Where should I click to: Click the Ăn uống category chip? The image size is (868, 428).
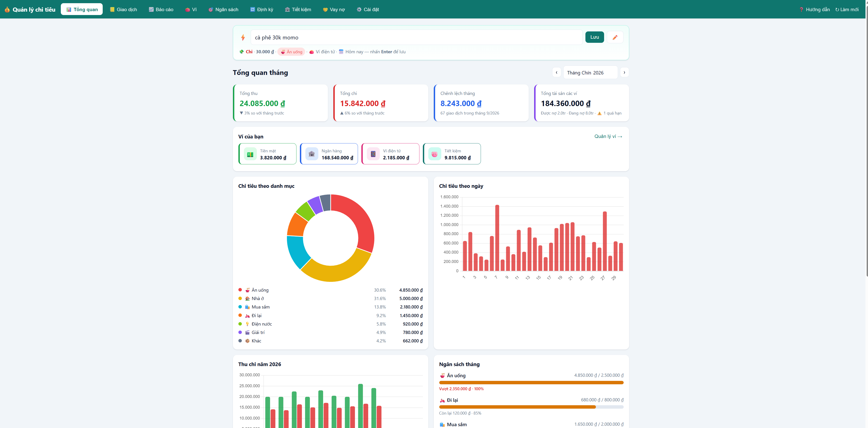pos(291,52)
